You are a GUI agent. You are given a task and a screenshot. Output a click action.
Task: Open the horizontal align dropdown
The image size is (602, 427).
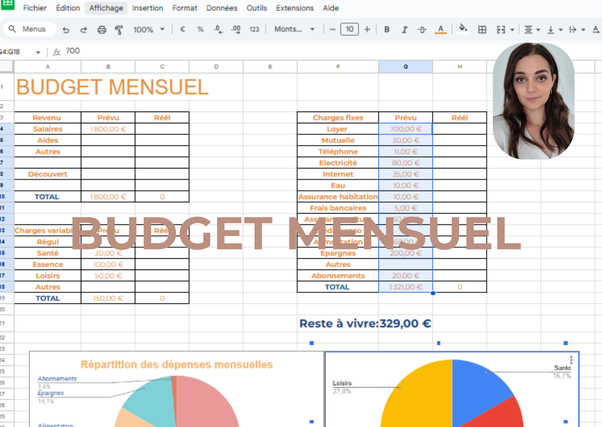click(532, 30)
